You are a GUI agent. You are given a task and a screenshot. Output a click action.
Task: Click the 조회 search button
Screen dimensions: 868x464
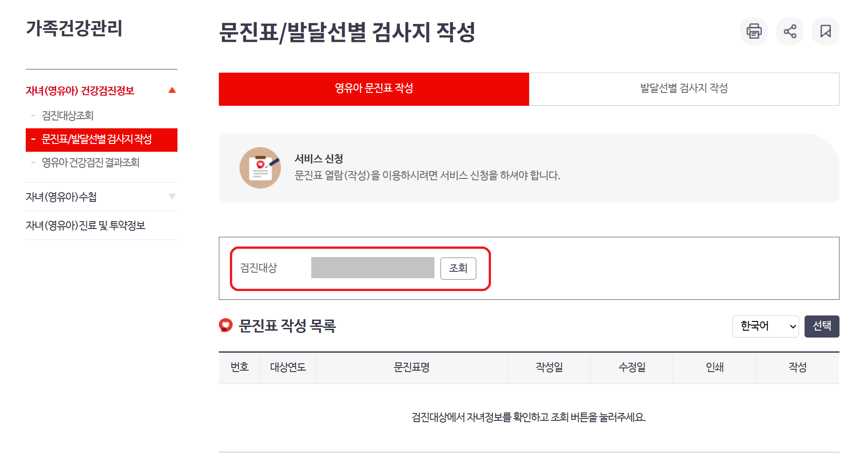pos(458,268)
